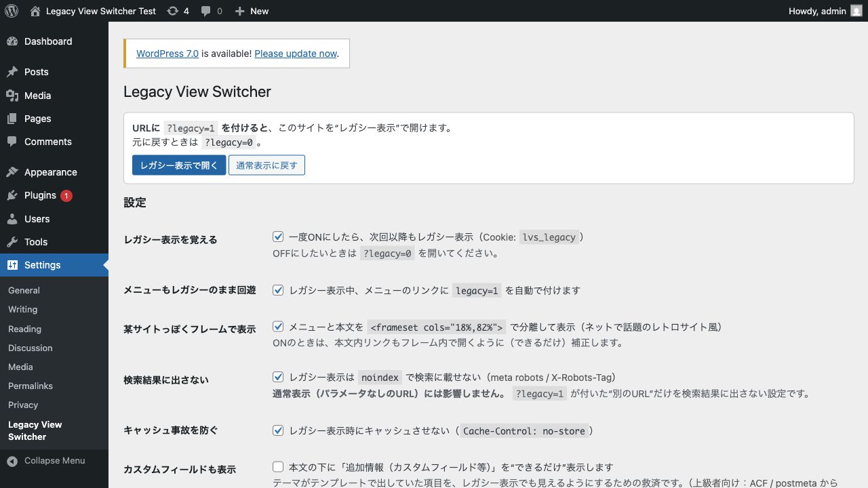
Task: Toggle キャッシュ事故を防ぐ checkbox
Action: click(x=278, y=430)
